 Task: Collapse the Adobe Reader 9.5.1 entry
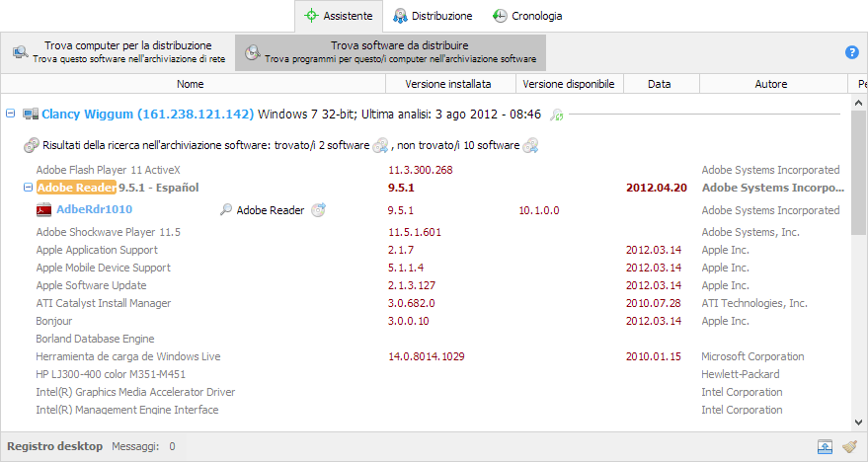(x=27, y=187)
